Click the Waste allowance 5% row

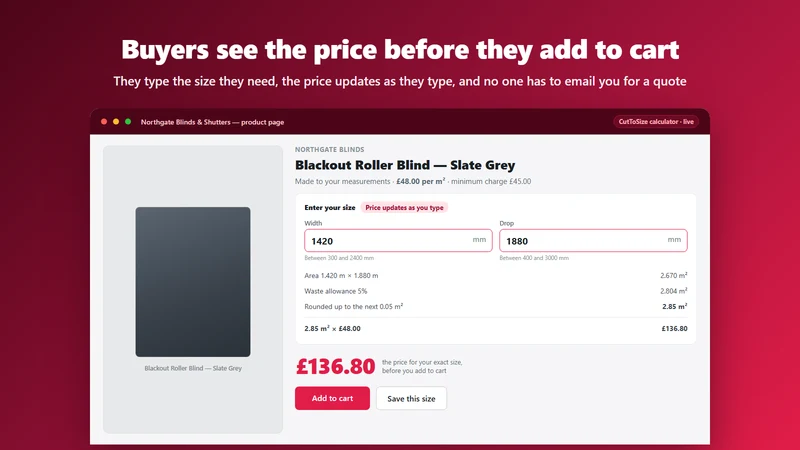click(x=495, y=291)
